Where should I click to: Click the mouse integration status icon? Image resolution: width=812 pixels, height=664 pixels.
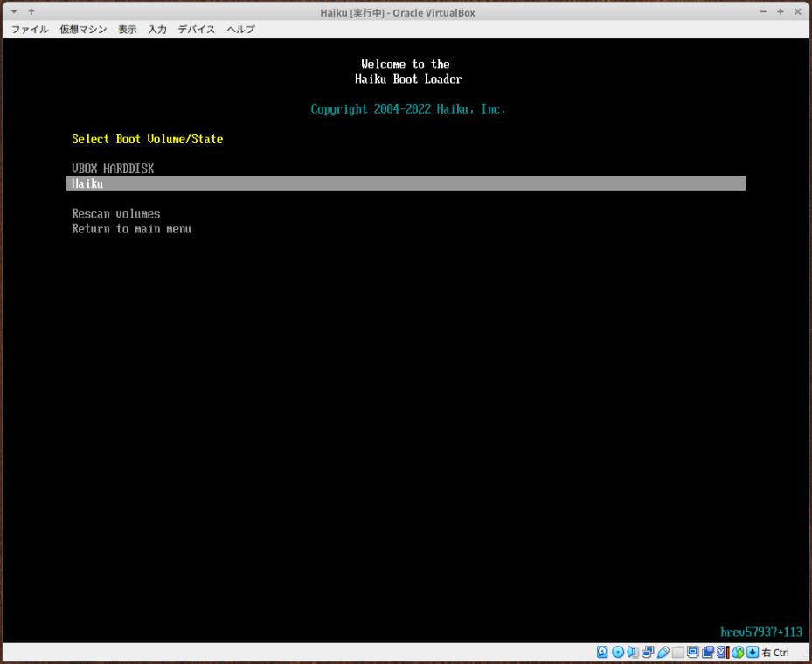(x=738, y=652)
